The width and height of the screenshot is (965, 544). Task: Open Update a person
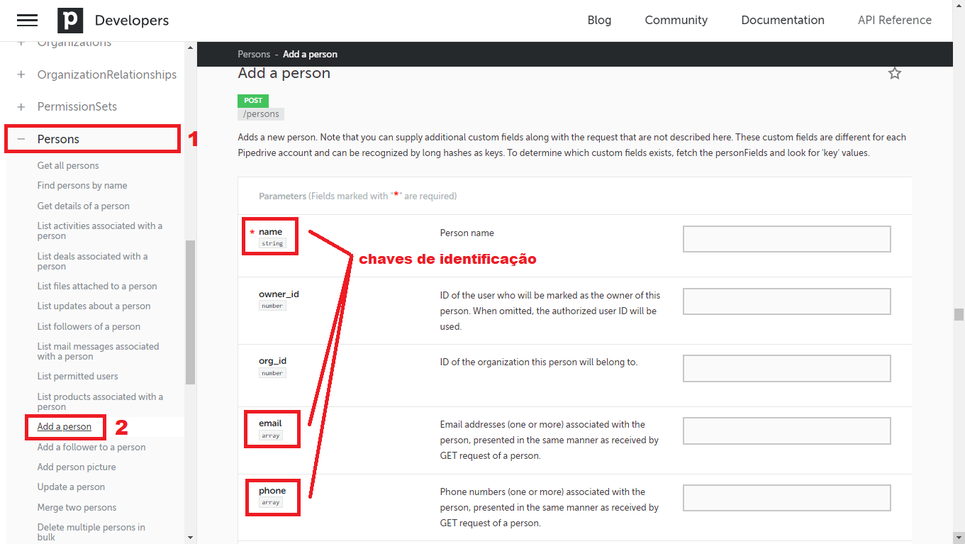(x=71, y=487)
